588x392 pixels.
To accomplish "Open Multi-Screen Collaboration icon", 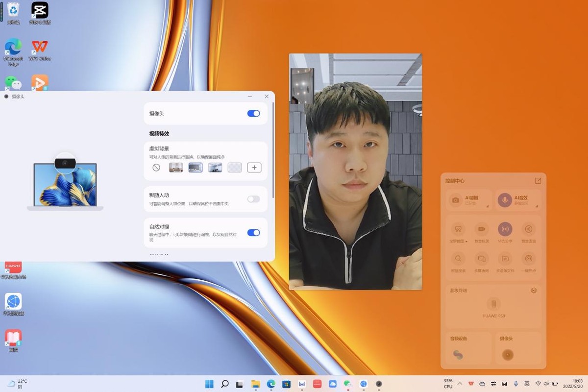I will pyautogui.click(x=482, y=259).
